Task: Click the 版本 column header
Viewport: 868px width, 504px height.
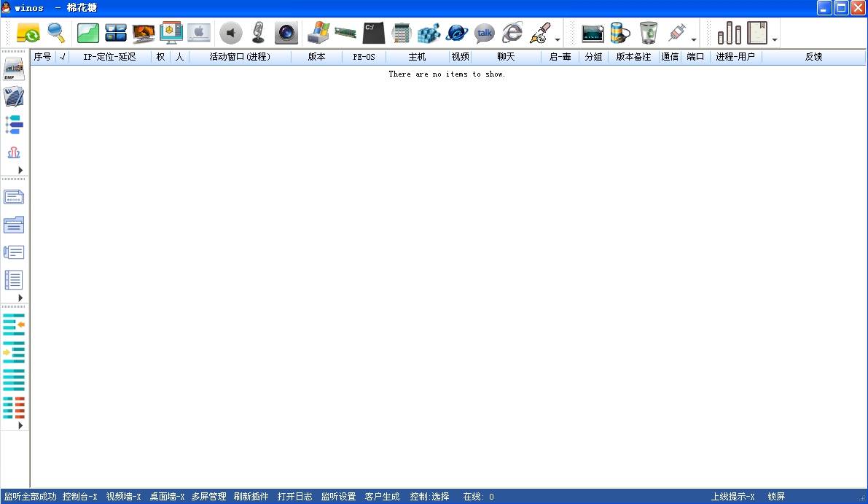Action: [316, 56]
